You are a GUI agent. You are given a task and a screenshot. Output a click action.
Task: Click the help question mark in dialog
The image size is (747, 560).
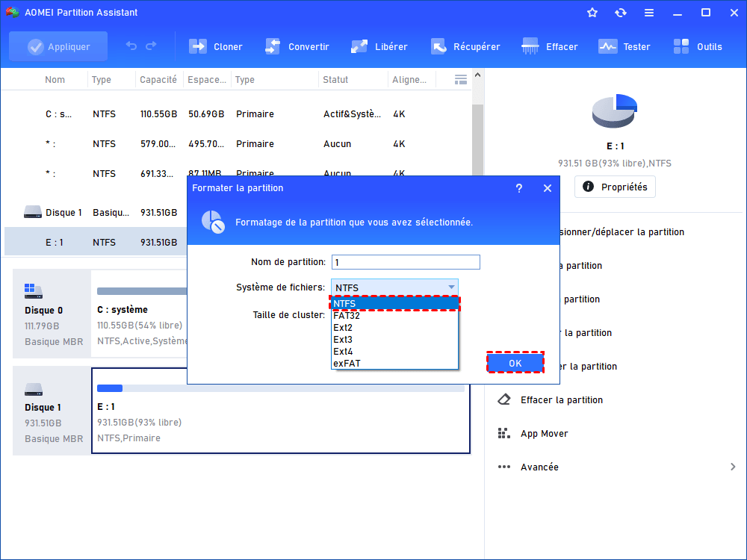(519, 189)
